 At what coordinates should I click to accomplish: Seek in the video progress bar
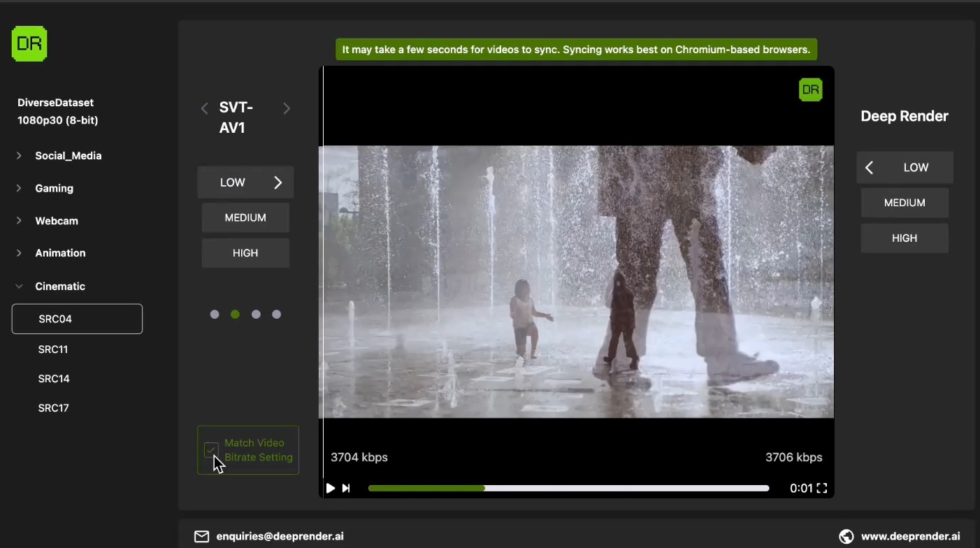click(568, 488)
